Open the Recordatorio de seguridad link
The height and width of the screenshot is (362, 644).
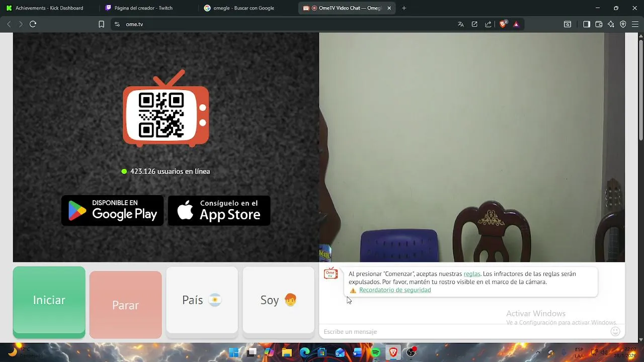coord(395,290)
